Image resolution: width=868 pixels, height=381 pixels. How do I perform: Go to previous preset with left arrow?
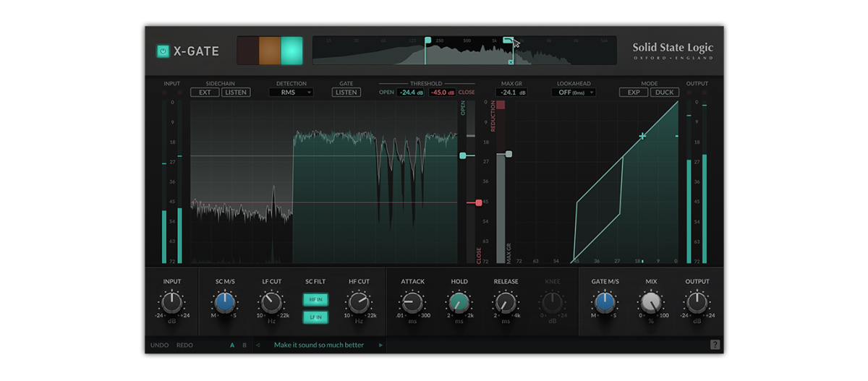coord(258,345)
